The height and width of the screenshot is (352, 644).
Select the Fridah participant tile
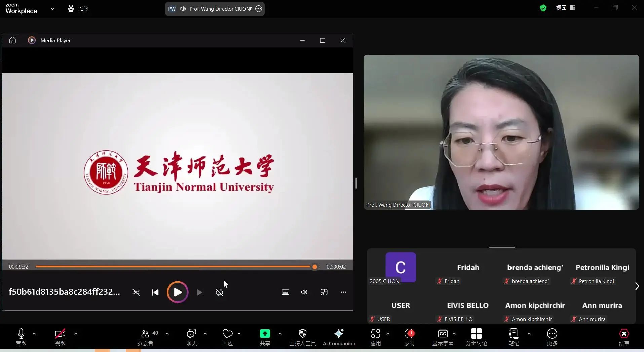click(x=468, y=268)
